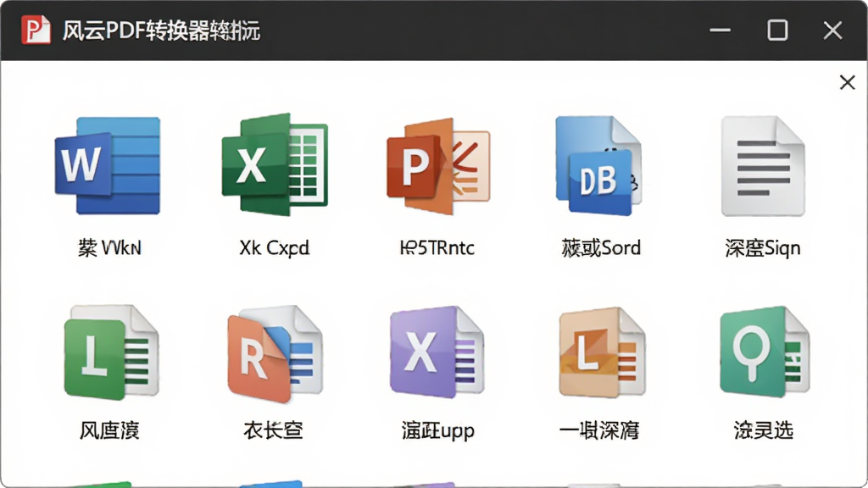This screenshot has width=868, height=488.
Task: Open the green Excel X converter icon
Action: pyautogui.click(x=275, y=164)
